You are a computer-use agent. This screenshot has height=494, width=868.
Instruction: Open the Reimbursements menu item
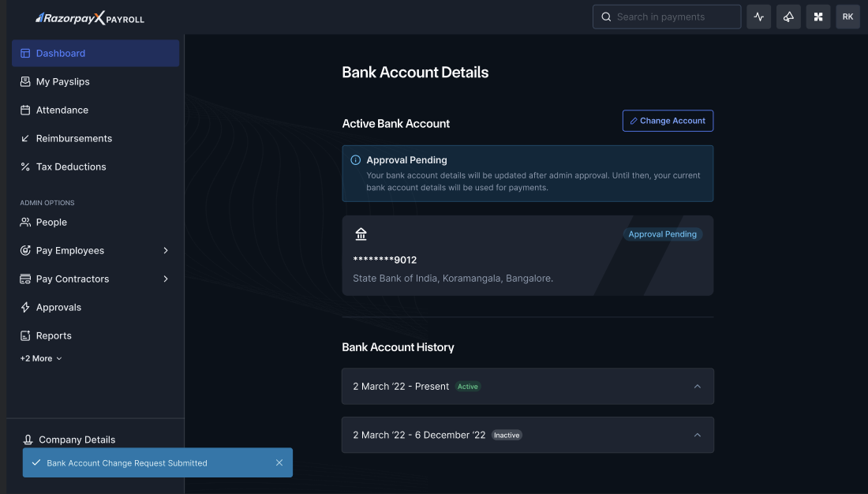click(73, 139)
